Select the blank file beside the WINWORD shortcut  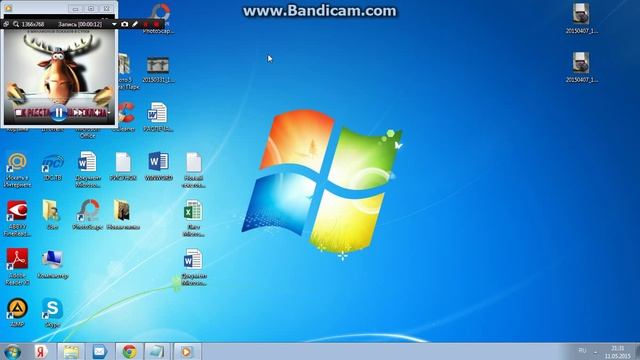tap(193, 170)
